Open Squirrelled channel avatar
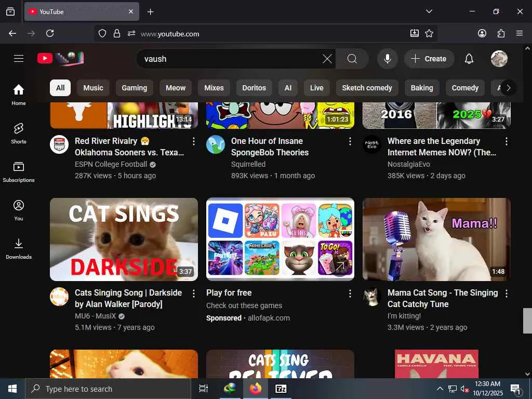Screen dimensions: 532x399 point(216,144)
